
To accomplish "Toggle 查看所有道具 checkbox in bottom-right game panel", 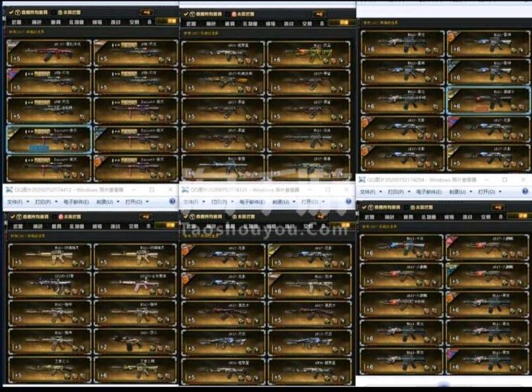I will point(364,208).
